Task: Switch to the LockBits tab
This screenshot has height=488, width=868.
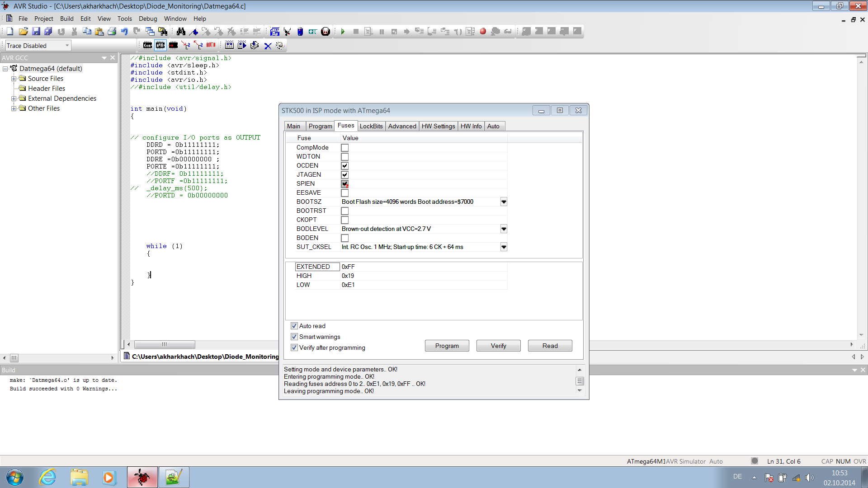Action: click(371, 126)
